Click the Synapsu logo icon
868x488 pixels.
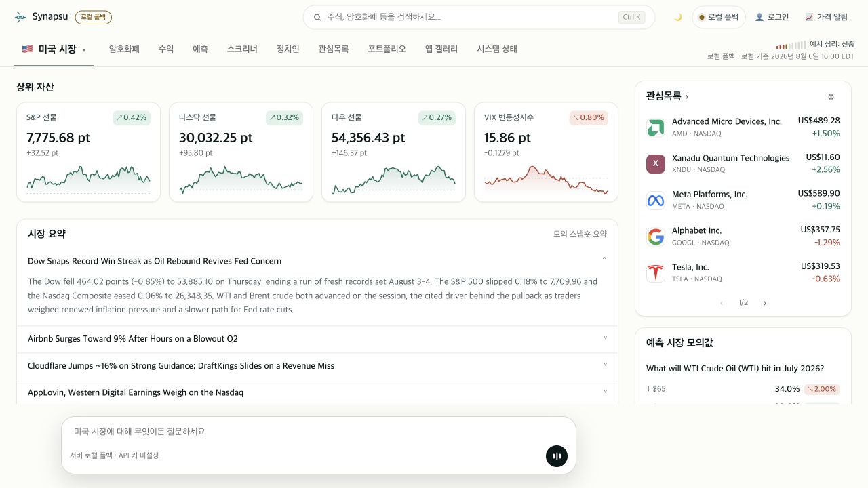(x=20, y=17)
